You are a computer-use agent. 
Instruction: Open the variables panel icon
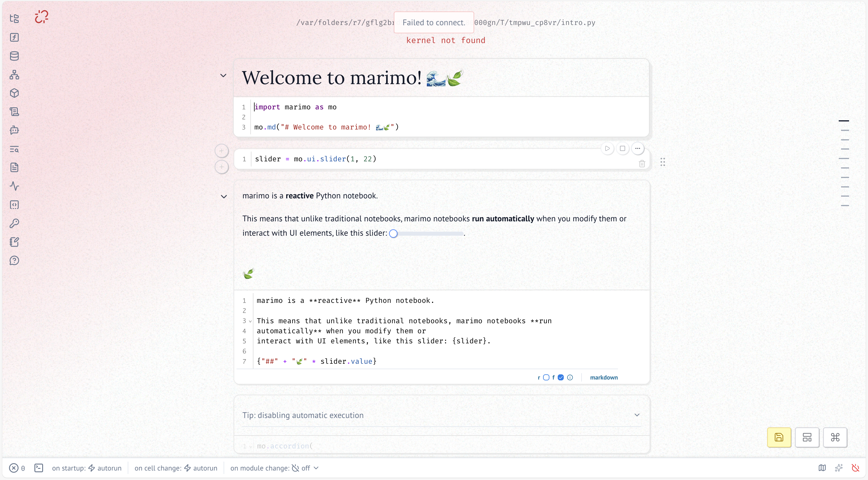coord(14,37)
